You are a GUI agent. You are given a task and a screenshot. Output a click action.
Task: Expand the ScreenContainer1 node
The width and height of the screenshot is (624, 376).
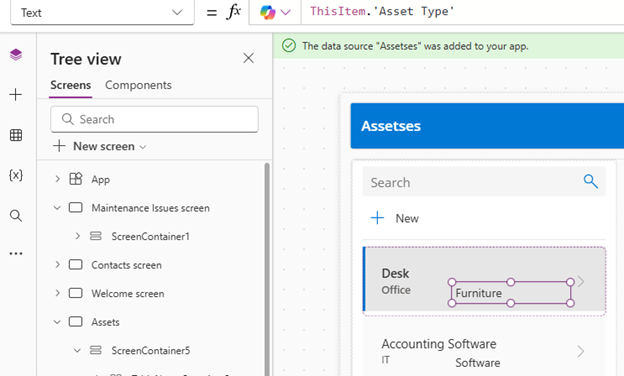point(78,236)
